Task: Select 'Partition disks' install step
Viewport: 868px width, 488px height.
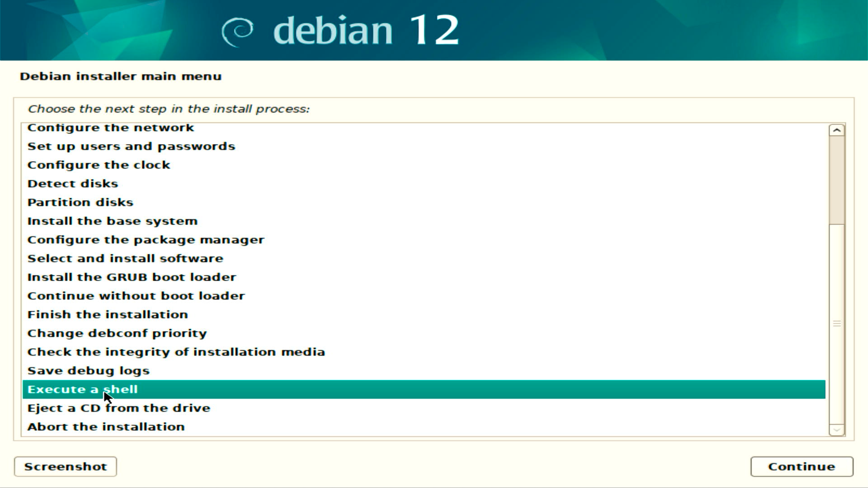Action: [80, 202]
